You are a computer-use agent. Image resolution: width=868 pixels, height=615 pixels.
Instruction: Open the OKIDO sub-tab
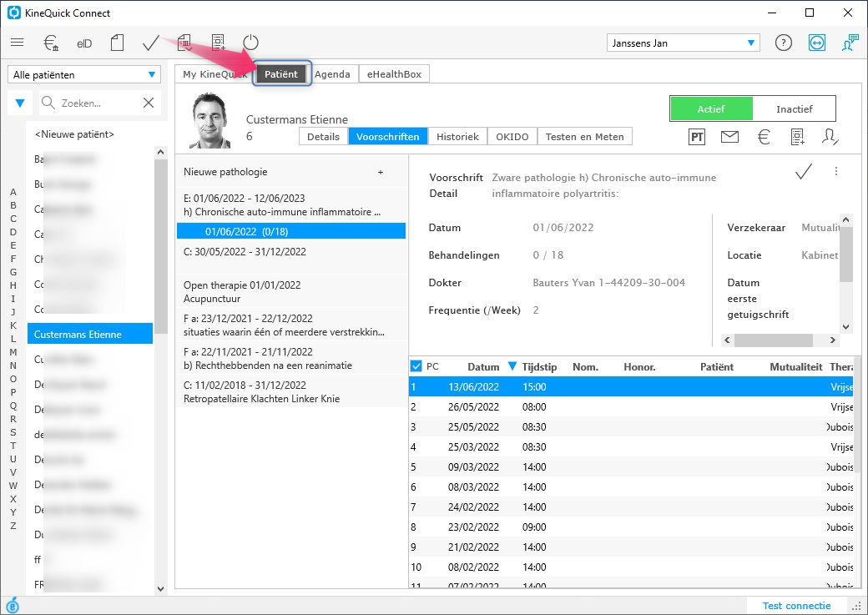[x=512, y=137]
